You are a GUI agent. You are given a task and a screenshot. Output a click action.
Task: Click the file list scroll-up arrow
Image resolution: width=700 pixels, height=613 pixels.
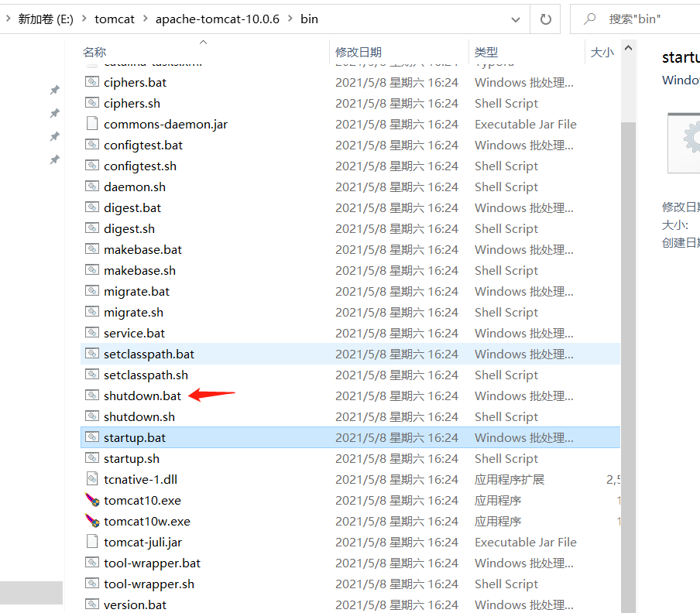[x=628, y=48]
